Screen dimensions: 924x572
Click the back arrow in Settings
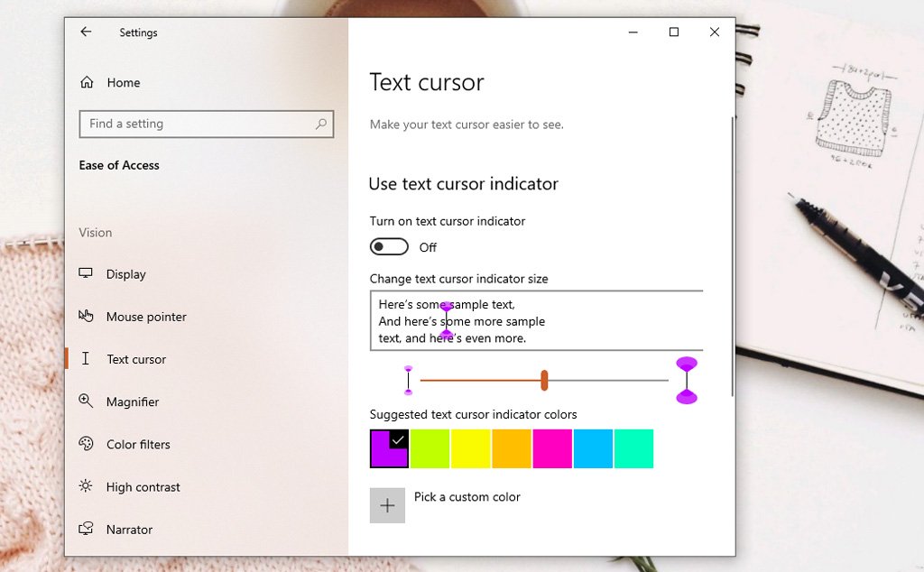tap(86, 32)
